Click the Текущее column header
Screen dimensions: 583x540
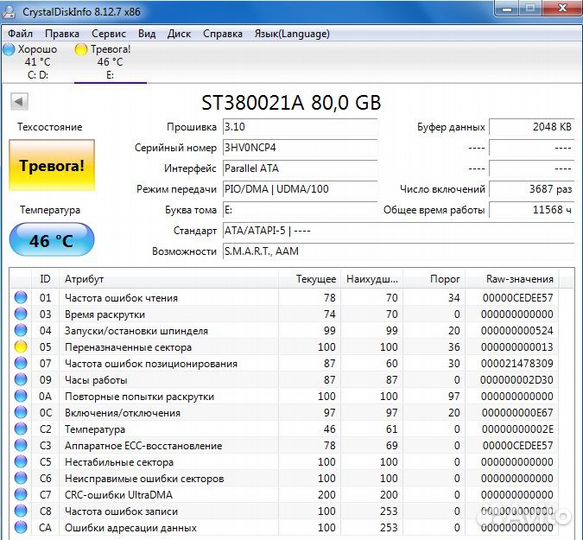[309, 279]
